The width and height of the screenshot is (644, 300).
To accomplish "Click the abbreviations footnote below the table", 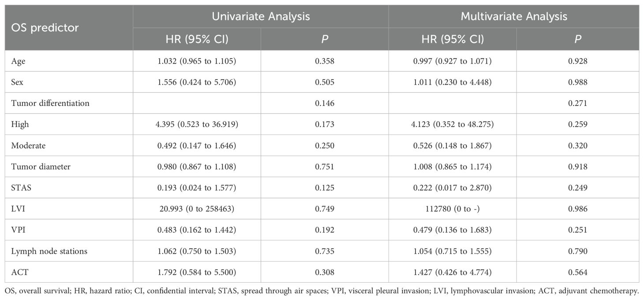I will [322, 291].
